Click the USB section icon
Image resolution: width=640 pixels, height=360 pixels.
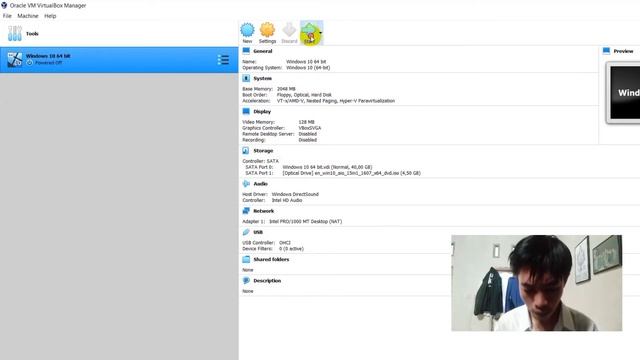[246, 232]
